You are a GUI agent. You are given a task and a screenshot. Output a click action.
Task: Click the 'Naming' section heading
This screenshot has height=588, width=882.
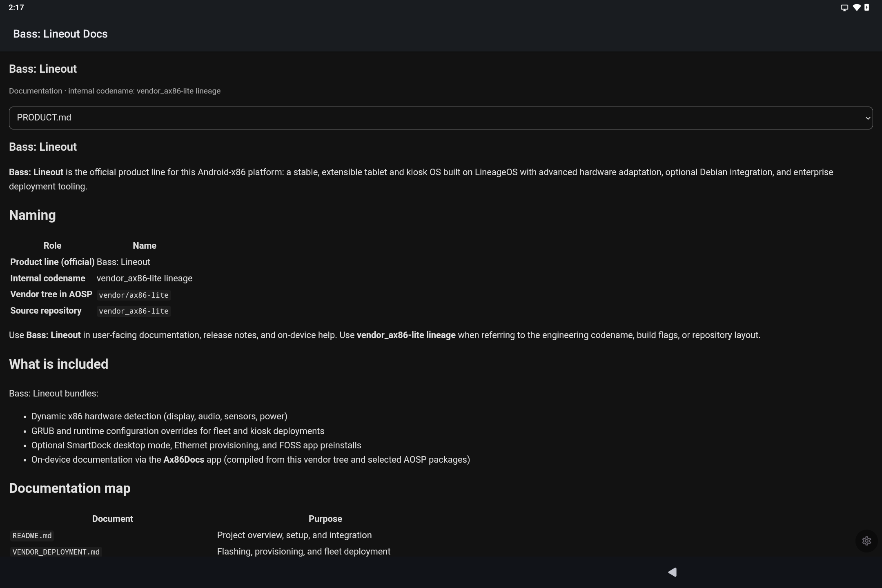tap(32, 215)
